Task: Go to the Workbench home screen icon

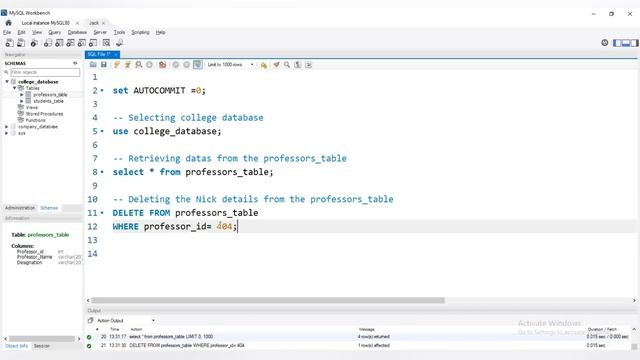Action: pos(9,23)
